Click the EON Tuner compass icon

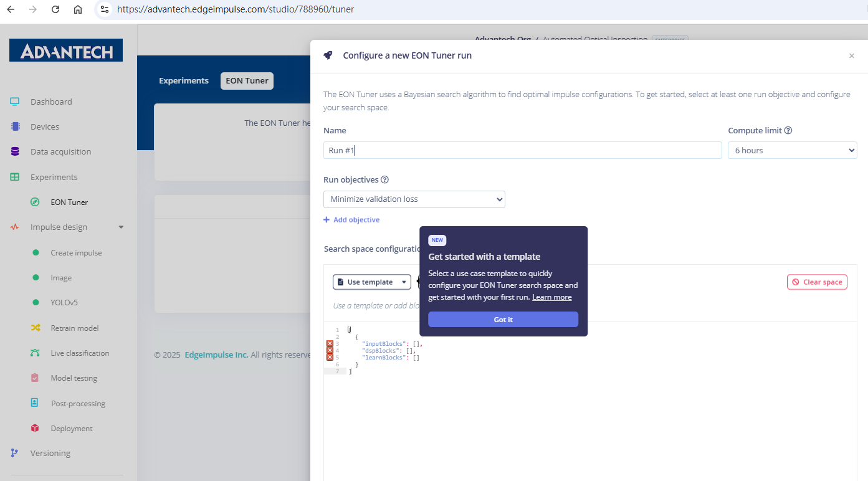(x=36, y=202)
